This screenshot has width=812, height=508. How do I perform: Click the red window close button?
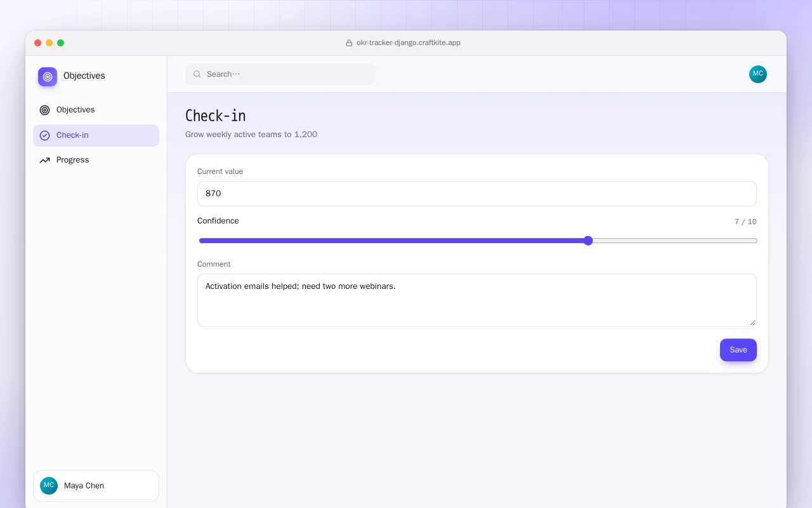[37, 43]
